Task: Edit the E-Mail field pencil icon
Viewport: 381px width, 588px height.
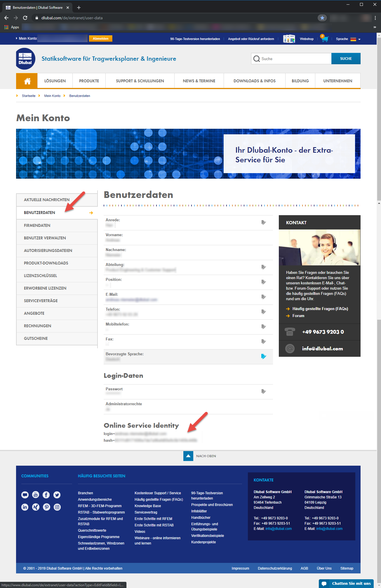Action: (264, 297)
